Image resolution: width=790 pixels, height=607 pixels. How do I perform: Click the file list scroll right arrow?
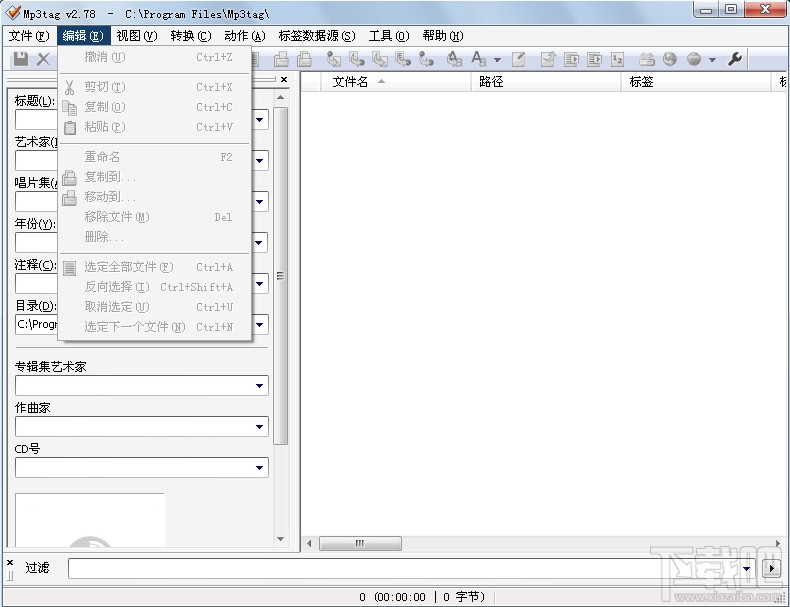point(778,544)
